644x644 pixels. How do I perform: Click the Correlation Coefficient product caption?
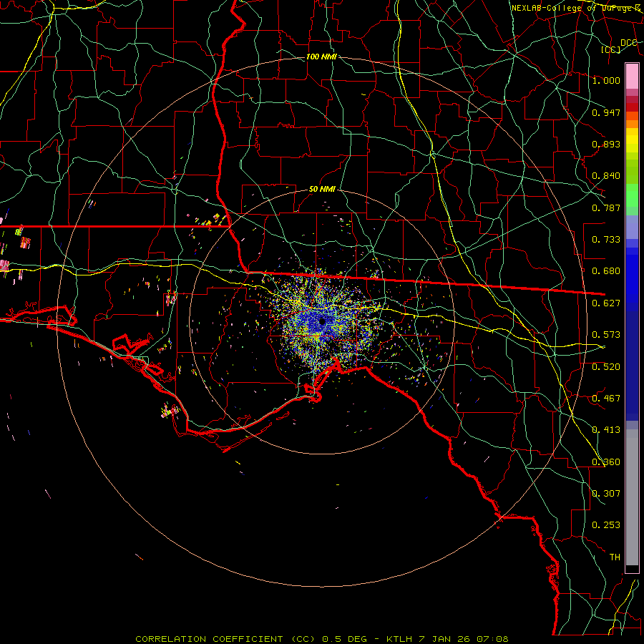click(321, 639)
